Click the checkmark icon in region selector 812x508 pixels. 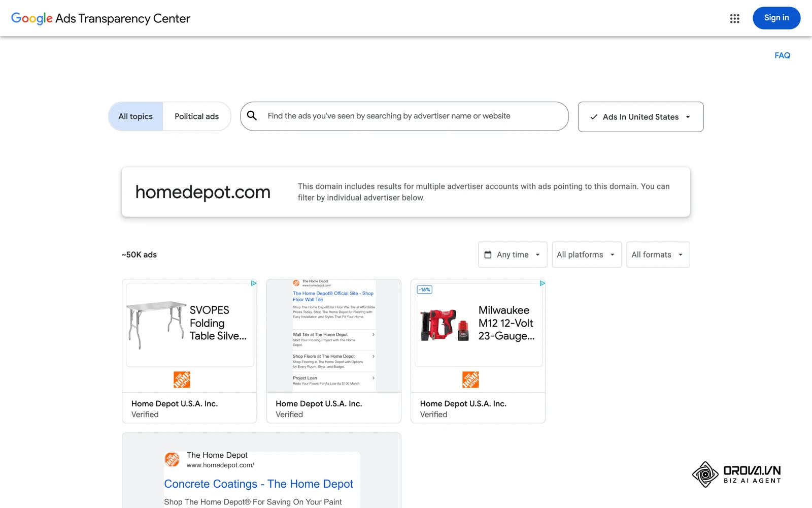[x=593, y=117]
